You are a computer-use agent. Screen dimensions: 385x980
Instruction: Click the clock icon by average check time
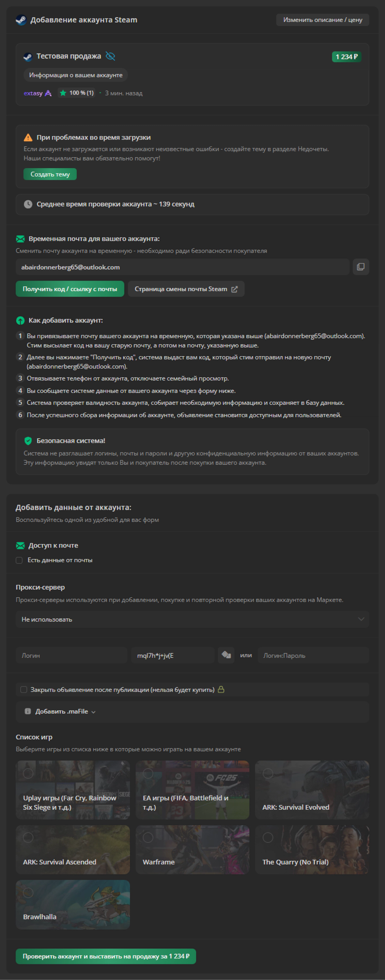(28, 204)
